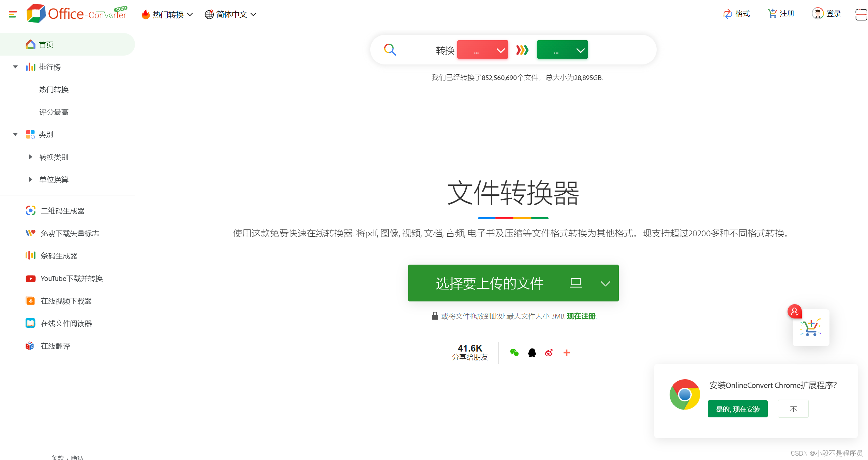
Task: Open the YouTube下载并转换 tool
Action: 71,279
